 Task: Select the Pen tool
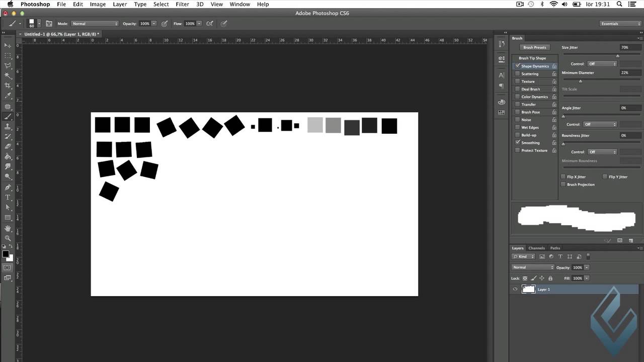pyautogui.click(x=8, y=188)
